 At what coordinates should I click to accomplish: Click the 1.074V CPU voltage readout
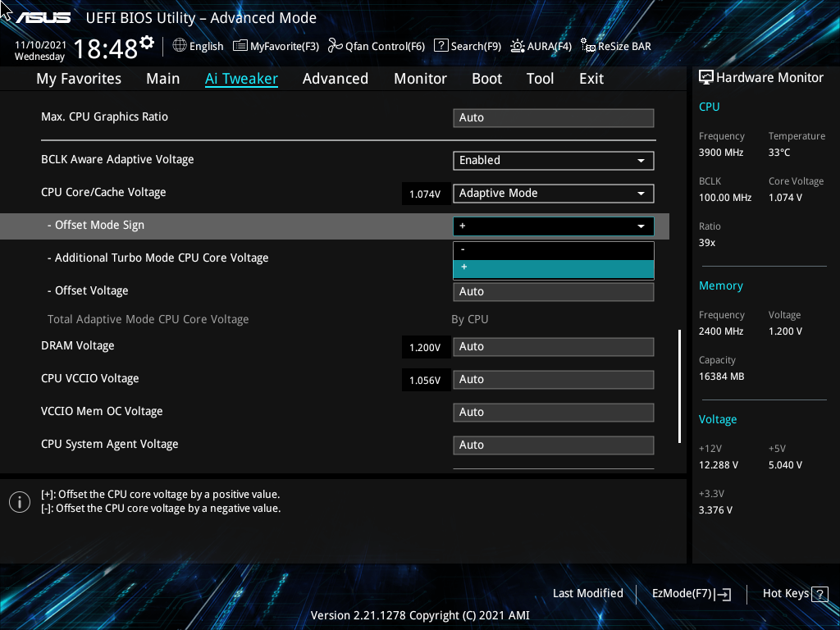[425, 194]
